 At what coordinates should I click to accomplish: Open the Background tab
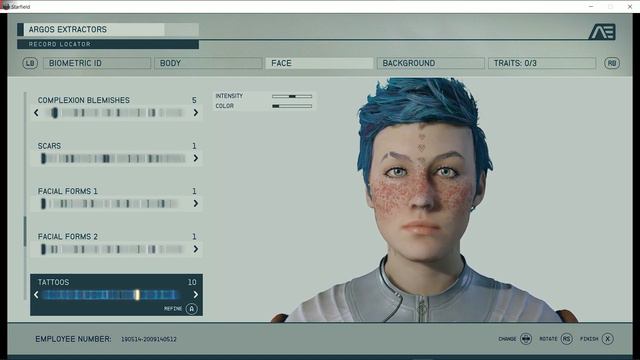431,63
